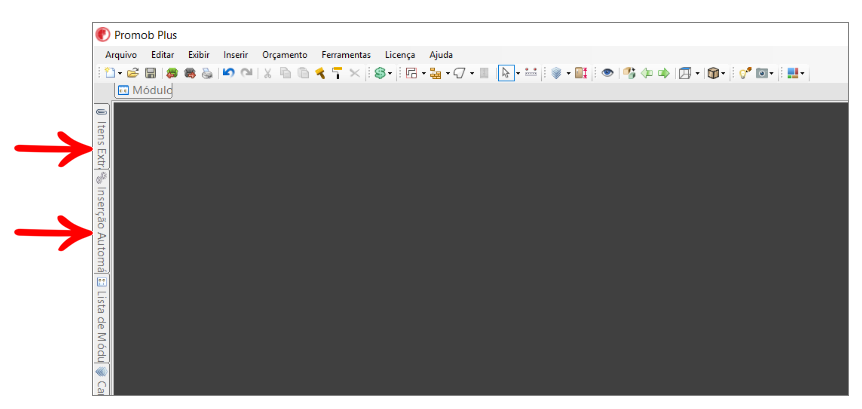Open the Inserir menu
862x409 pixels.
[x=236, y=55]
